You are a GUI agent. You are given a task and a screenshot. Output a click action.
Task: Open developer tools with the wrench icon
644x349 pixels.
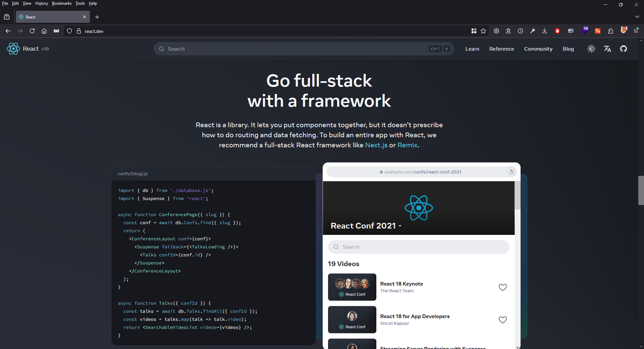click(x=533, y=31)
